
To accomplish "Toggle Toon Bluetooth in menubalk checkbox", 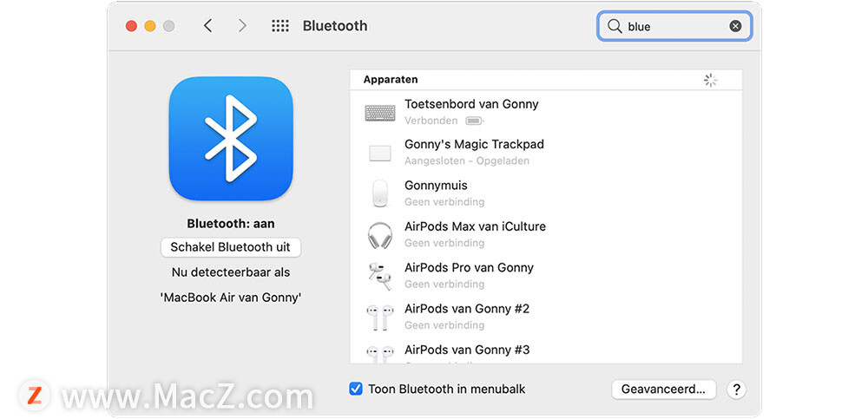I will (x=356, y=389).
